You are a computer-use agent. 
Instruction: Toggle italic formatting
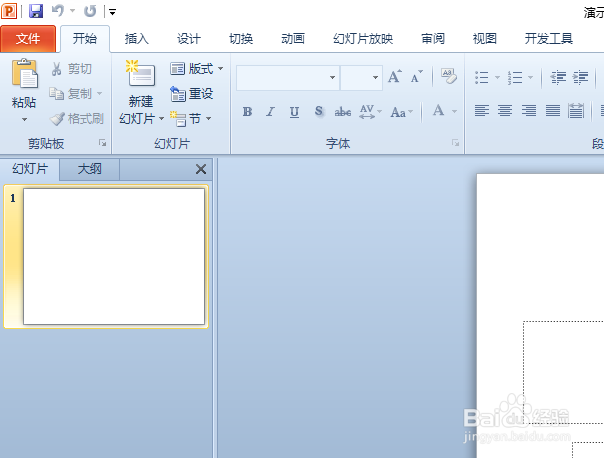(x=270, y=112)
